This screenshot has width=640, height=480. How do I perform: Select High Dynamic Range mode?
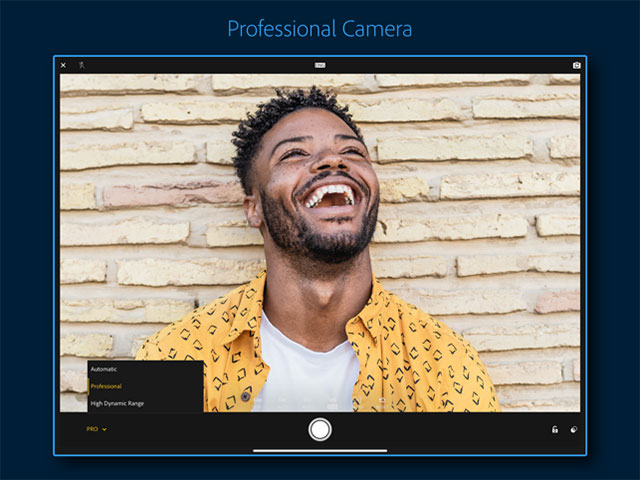point(118,403)
